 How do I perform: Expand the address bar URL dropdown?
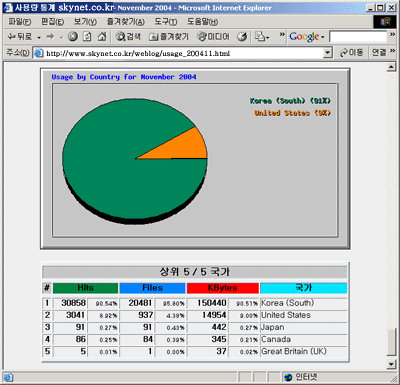[328, 53]
